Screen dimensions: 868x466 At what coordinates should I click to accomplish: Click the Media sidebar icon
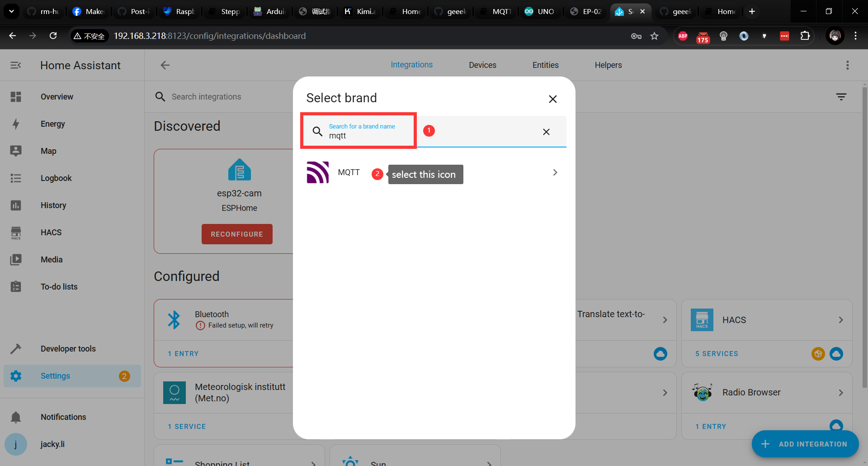[16, 260]
